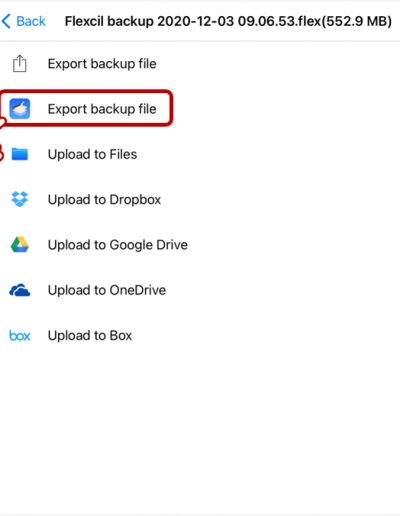Go back using the Back text

(x=31, y=21)
